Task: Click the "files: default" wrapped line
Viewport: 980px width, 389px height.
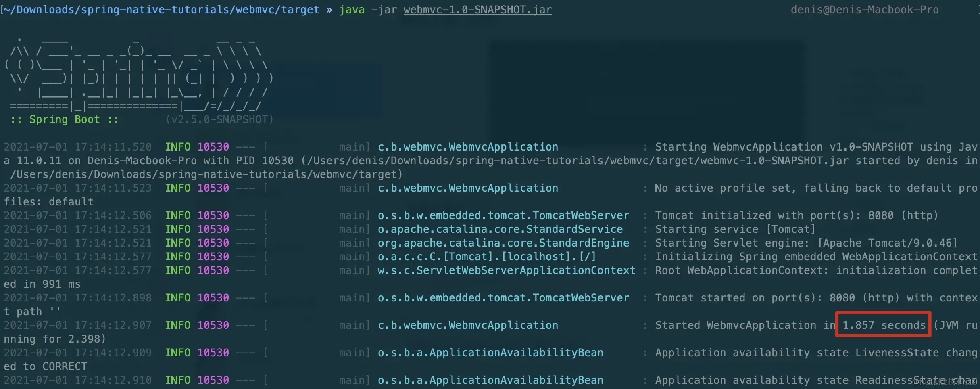Action: (x=48, y=202)
